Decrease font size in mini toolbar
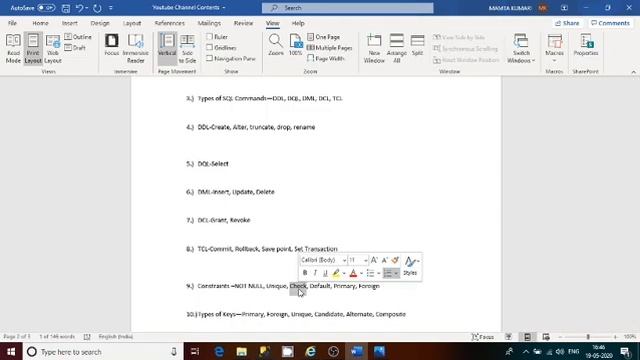The image size is (640, 360). tap(384, 260)
